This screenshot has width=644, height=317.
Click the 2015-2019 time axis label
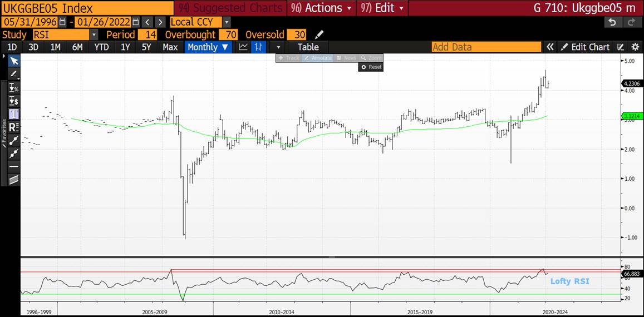click(x=420, y=312)
